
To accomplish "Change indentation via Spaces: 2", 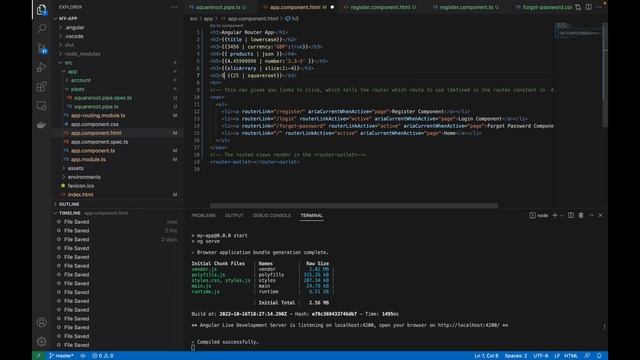I will click(x=516, y=356).
